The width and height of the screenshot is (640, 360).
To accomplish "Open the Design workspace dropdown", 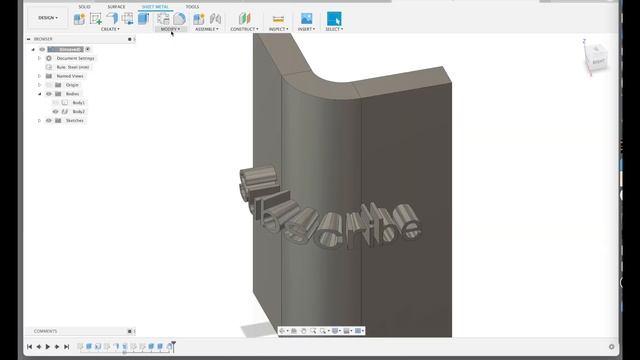I will click(48, 18).
